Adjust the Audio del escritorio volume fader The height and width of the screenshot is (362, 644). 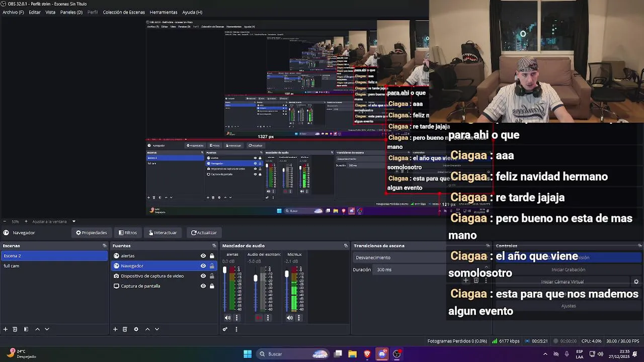coord(256,278)
